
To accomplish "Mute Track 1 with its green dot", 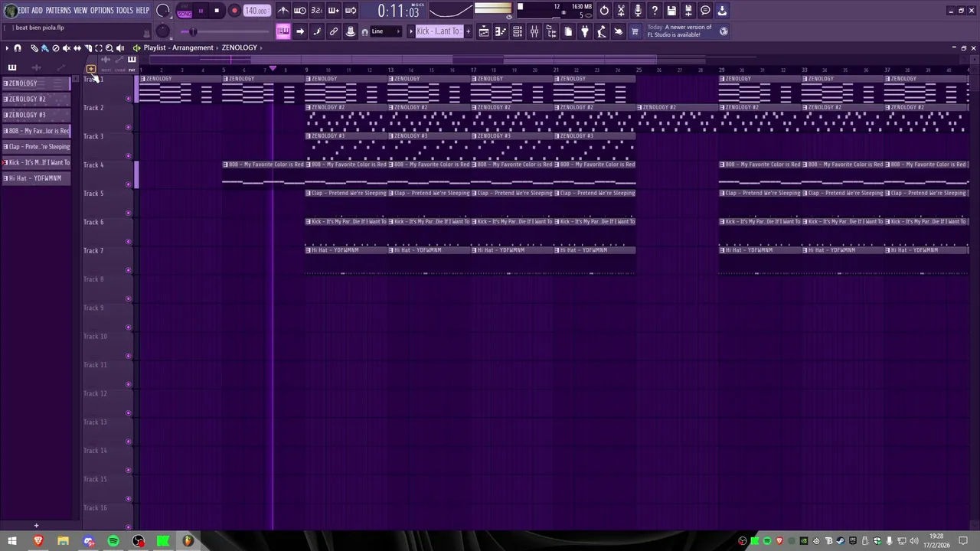I will coord(128,99).
